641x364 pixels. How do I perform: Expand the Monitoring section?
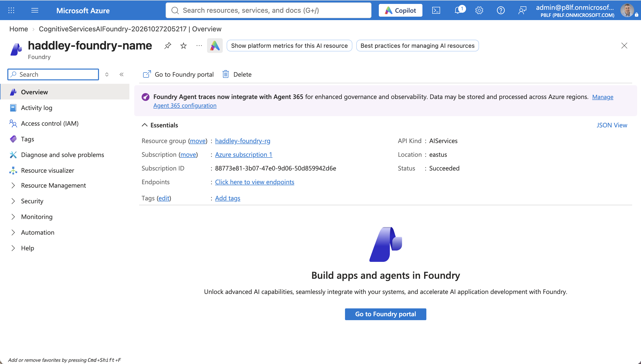point(13,217)
